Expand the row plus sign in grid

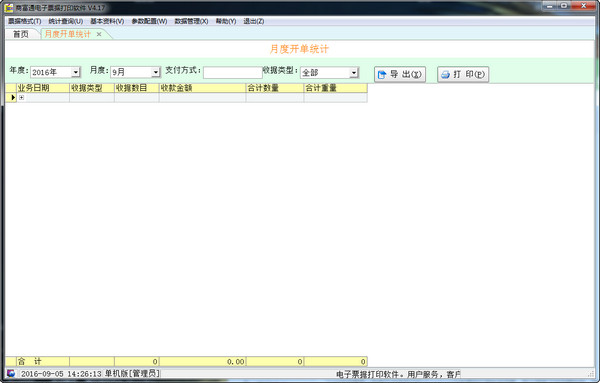tap(21, 98)
